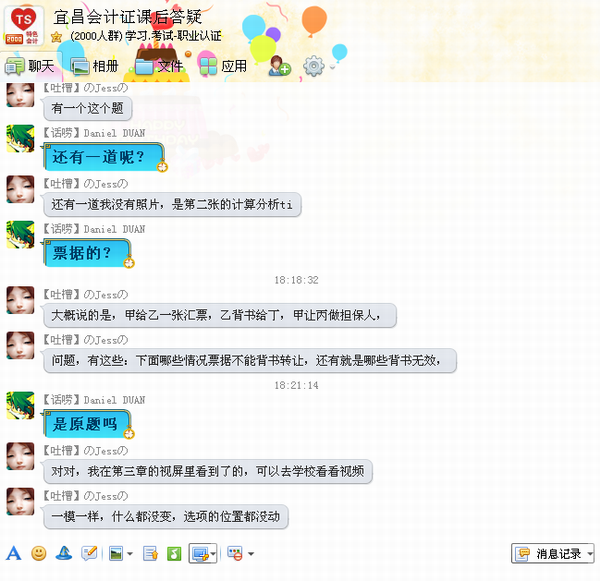The image size is (600, 581).
Task: Switch to the 文件 tab
Action: point(159,66)
